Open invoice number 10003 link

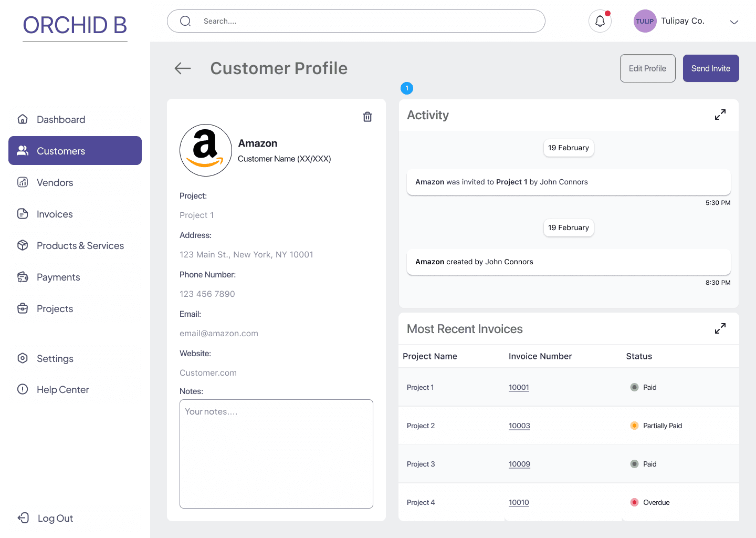click(x=519, y=426)
